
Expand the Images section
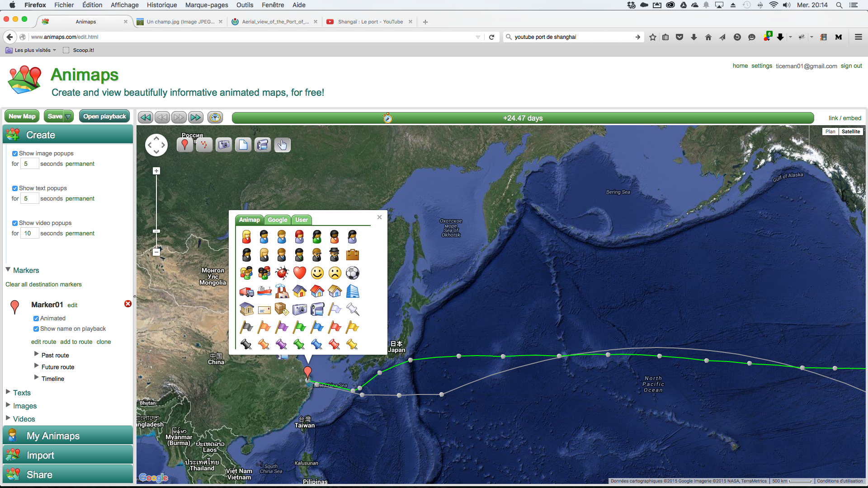click(8, 405)
